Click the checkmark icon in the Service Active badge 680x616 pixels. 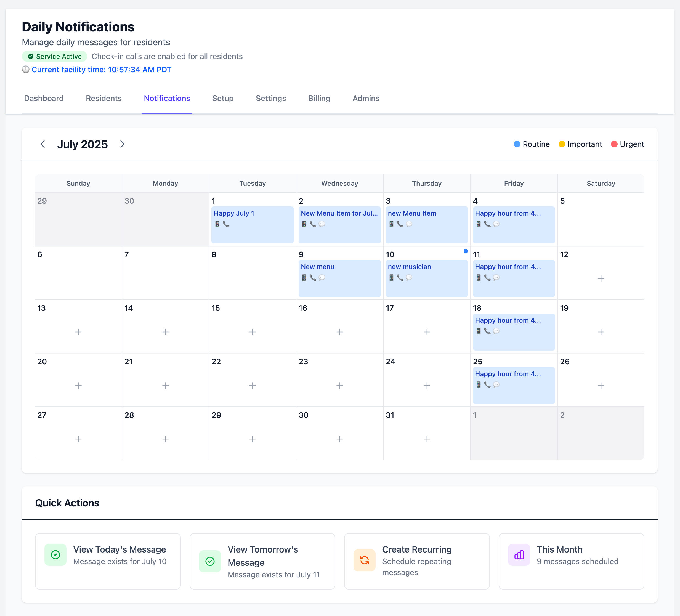click(x=31, y=56)
